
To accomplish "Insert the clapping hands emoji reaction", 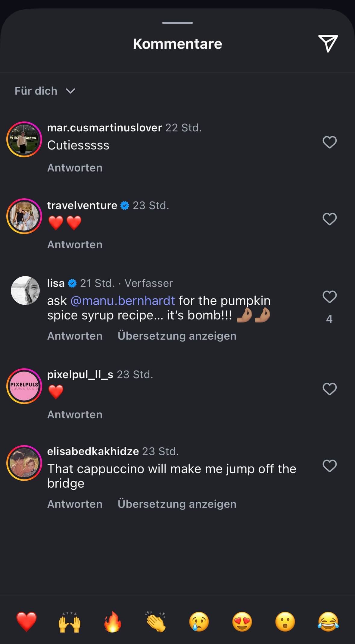I will 156,622.
